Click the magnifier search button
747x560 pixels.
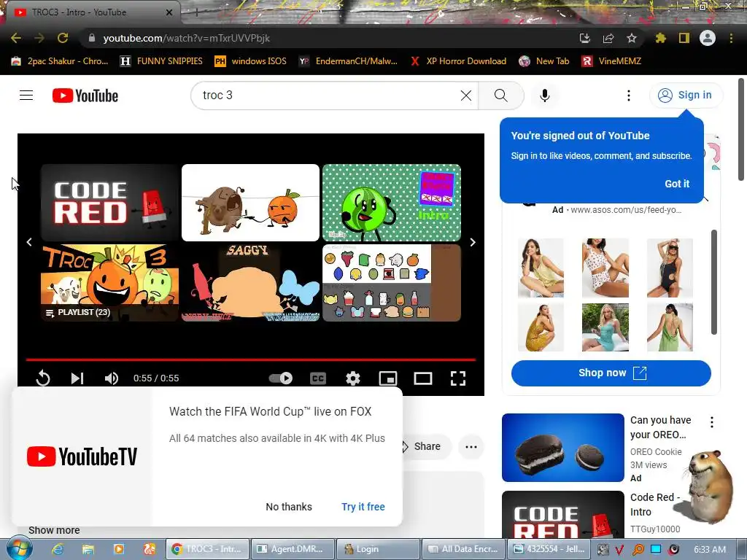click(x=500, y=96)
